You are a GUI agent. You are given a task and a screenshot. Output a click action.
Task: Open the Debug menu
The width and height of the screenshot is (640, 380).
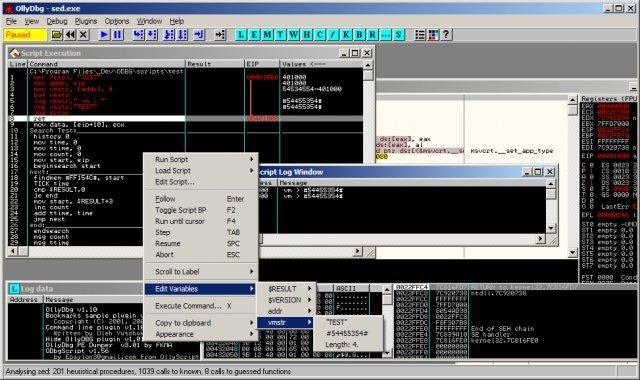pos(57,21)
